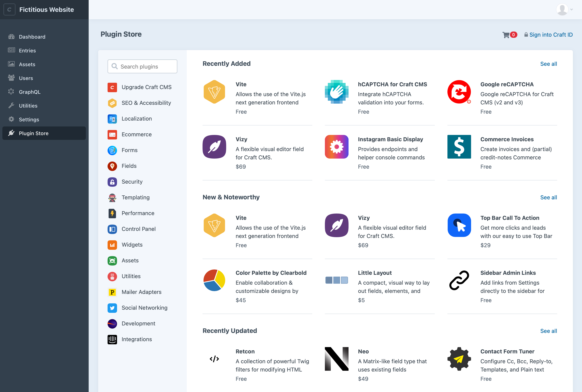Click the Plugin Store sidebar icon
The height and width of the screenshot is (392, 582).
pyautogui.click(x=12, y=133)
